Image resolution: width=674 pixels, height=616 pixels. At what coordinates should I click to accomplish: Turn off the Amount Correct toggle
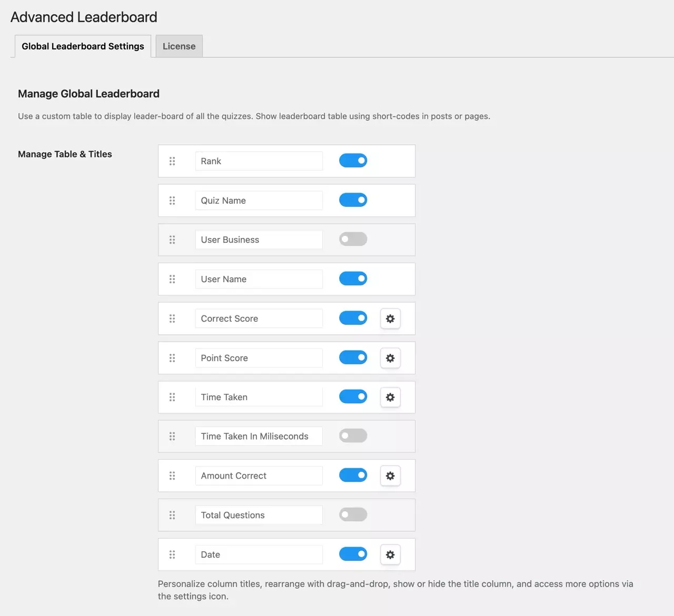(353, 475)
